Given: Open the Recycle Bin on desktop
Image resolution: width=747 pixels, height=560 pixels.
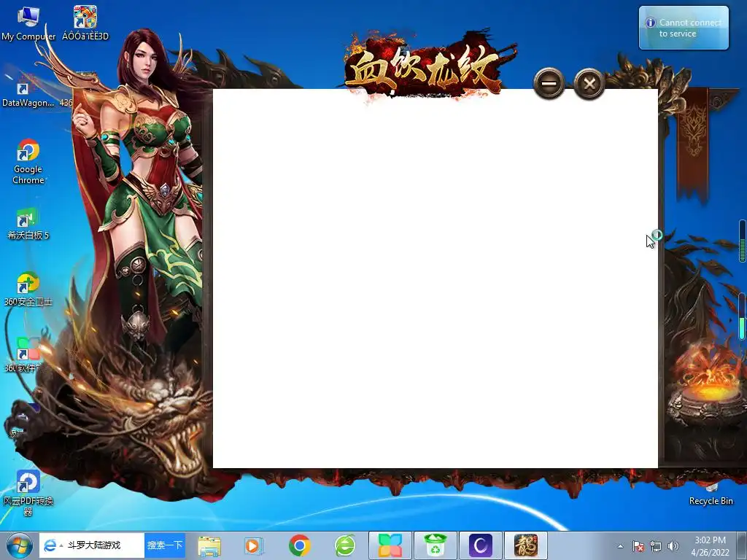Looking at the screenshot, I should [x=711, y=494].
